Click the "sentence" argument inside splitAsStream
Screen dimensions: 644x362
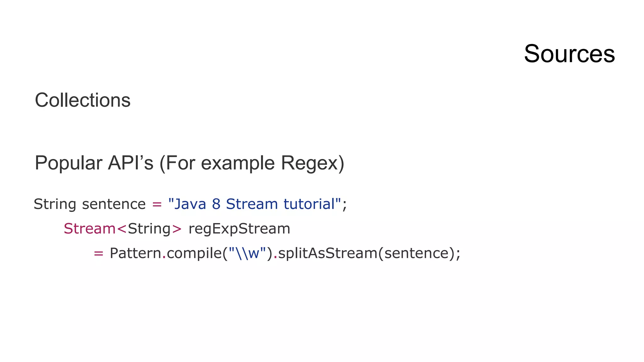tap(417, 253)
